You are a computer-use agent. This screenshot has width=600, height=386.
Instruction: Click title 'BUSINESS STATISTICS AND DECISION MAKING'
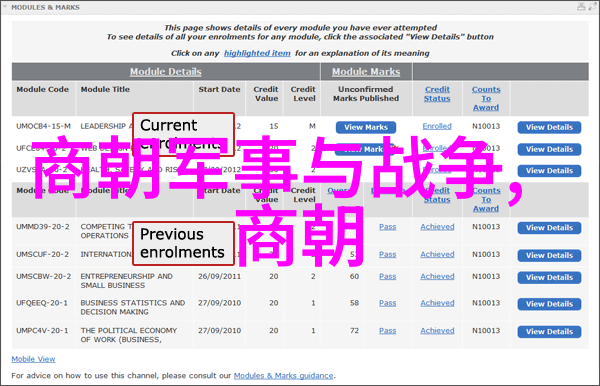coord(133,307)
